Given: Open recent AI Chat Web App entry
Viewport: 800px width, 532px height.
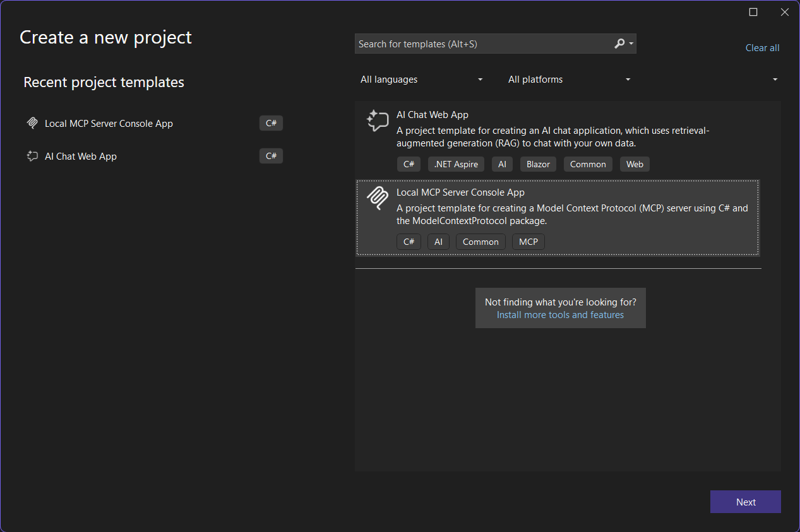Looking at the screenshot, I should point(81,157).
